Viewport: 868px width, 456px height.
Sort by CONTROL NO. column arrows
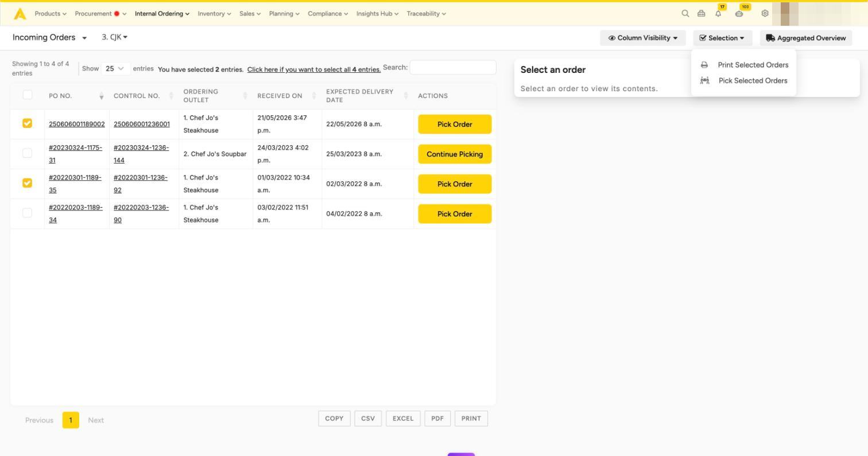tap(171, 96)
